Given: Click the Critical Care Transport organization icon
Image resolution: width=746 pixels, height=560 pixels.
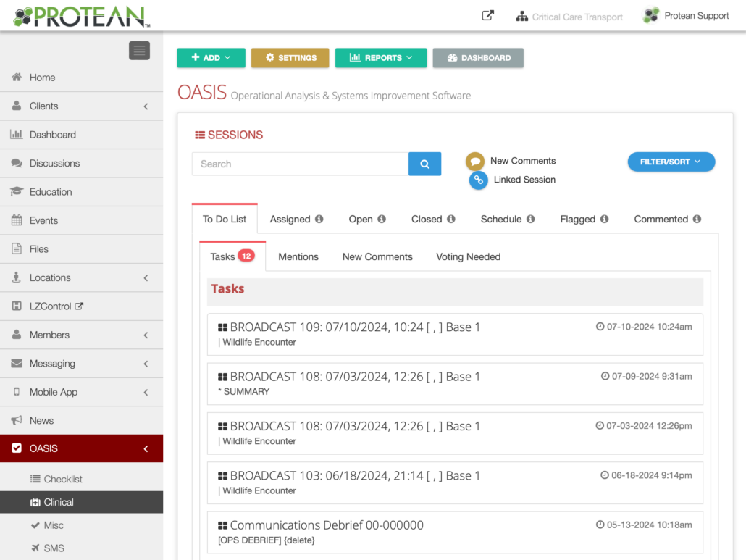Looking at the screenshot, I should 521,17.
